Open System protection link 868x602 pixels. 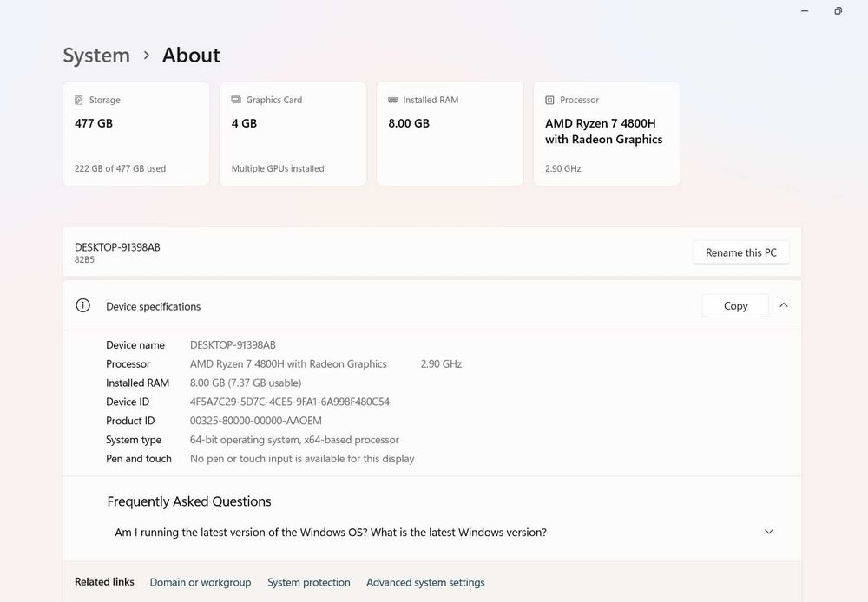tap(309, 582)
